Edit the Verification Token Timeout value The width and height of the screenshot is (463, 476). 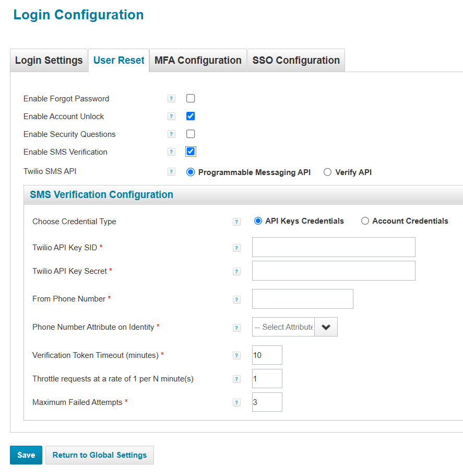point(267,355)
